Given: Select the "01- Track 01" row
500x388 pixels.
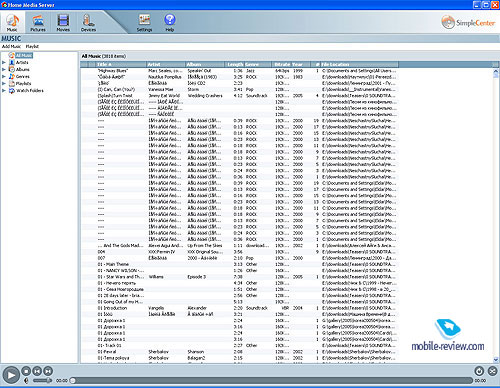Looking at the screenshot, I should (x=239, y=345).
